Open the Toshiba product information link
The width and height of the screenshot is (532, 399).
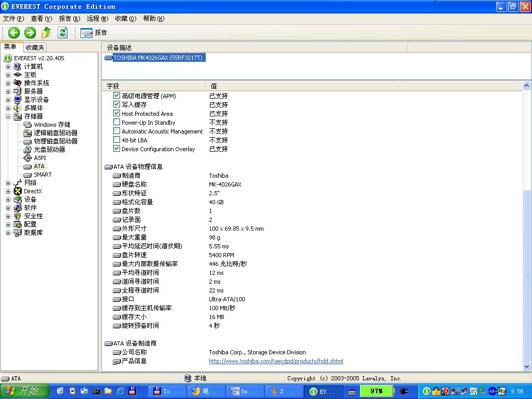[276, 361]
